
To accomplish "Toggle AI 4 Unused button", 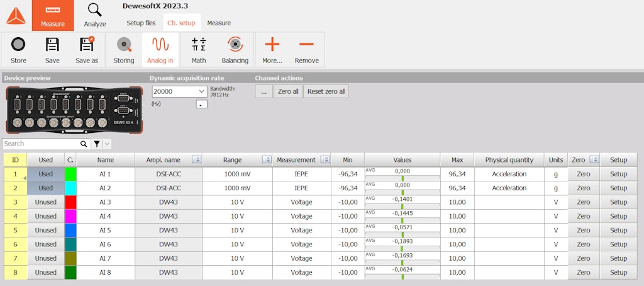I will coord(45,216).
